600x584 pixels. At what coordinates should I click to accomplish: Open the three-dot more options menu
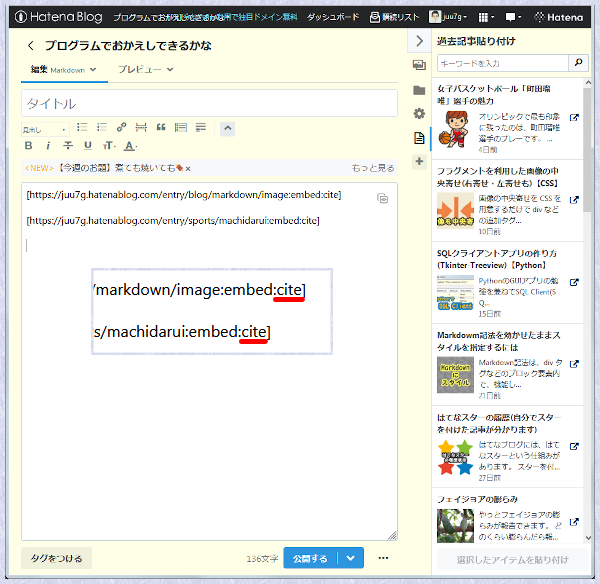[x=383, y=558]
